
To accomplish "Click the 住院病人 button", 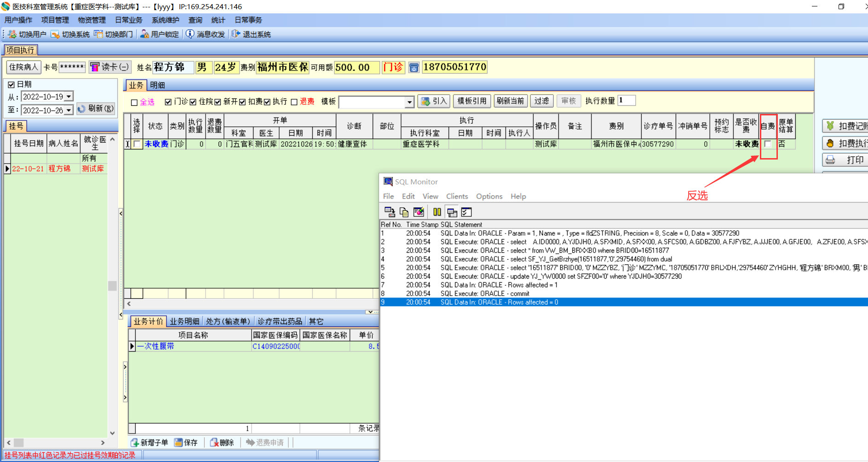I will (x=23, y=67).
